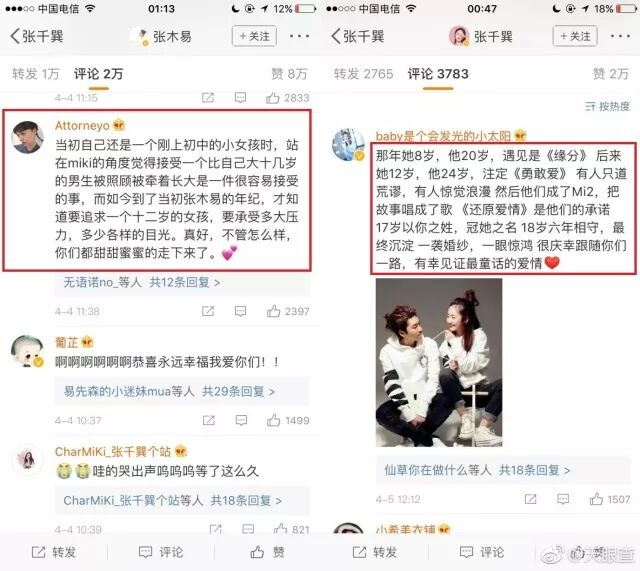The image size is (640, 571).
Task: Like Attorneyo's comment with 2397 likes
Action: tap(273, 311)
